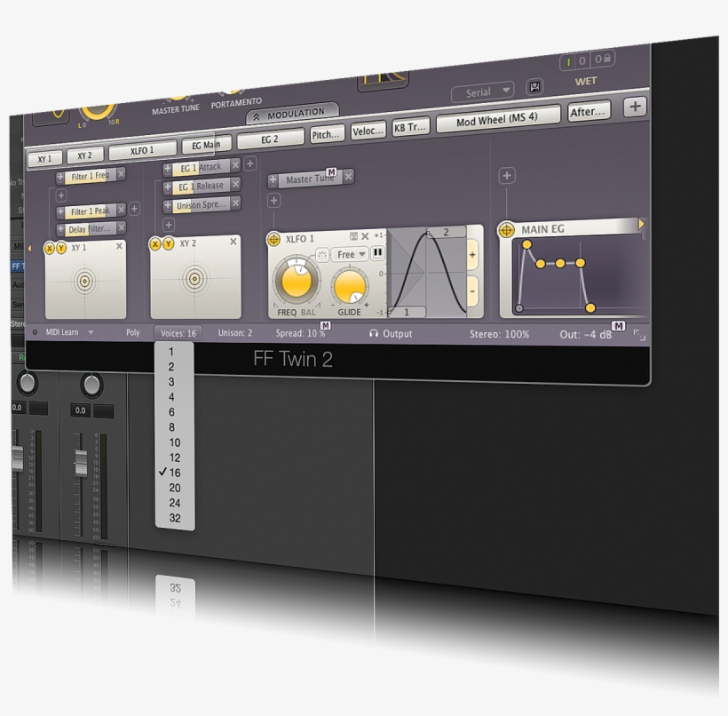Select the KB Tr... source button
The height and width of the screenshot is (716, 728).
(x=410, y=127)
